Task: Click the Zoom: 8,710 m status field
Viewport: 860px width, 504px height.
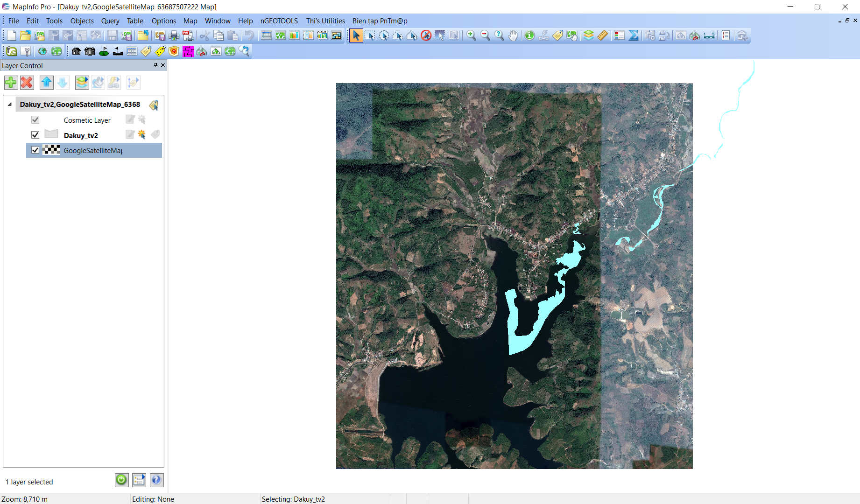Action: pyautogui.click(x=65, y=499)
